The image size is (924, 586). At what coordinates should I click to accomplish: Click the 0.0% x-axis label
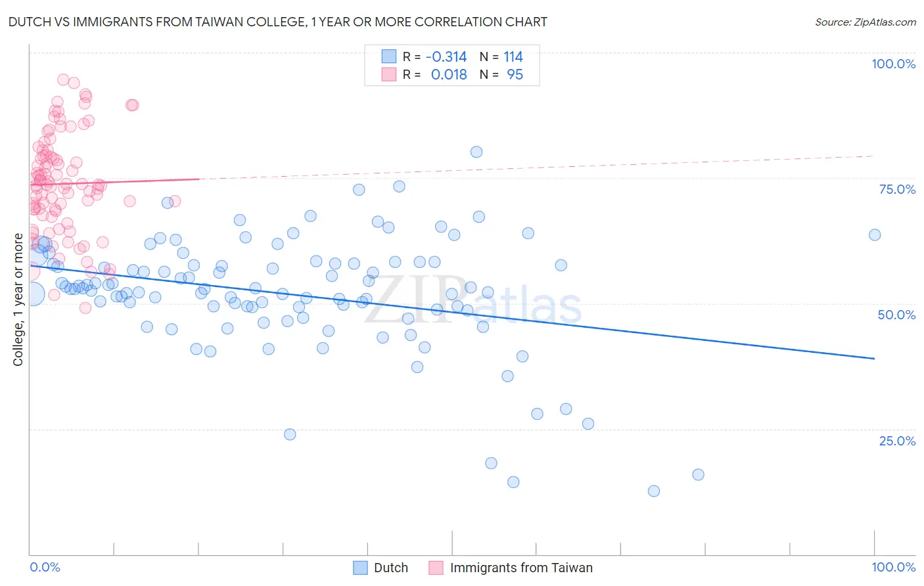45,567
